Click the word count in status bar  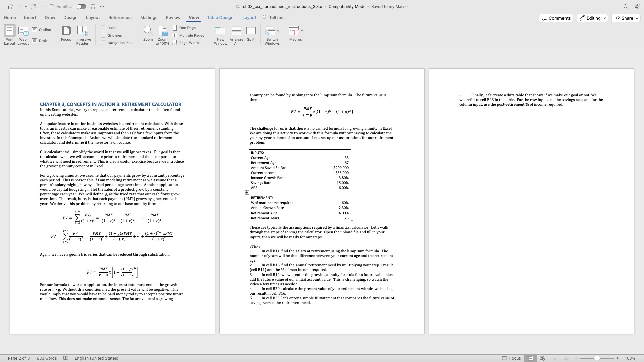pos(47,358)
